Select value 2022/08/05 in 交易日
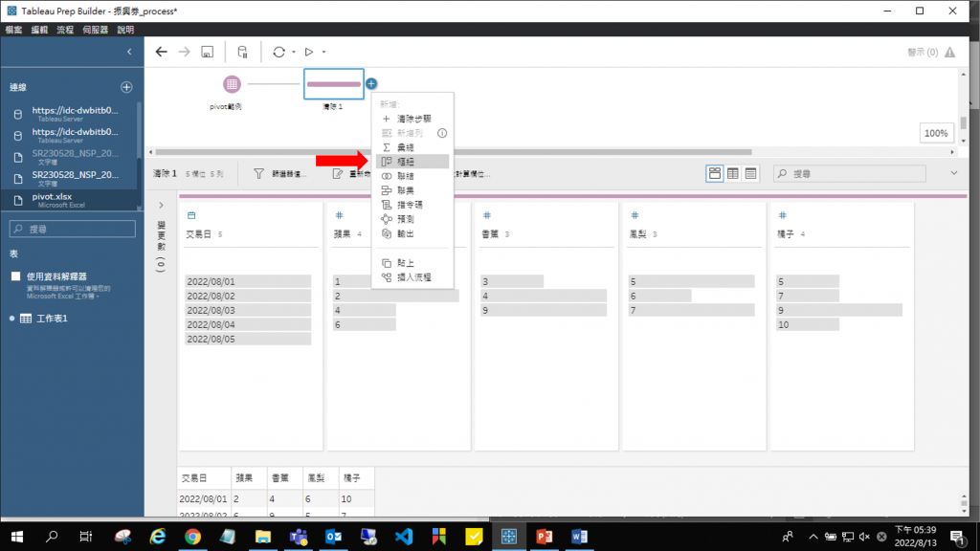Screen dimensions: 980x551 (248, 340)
